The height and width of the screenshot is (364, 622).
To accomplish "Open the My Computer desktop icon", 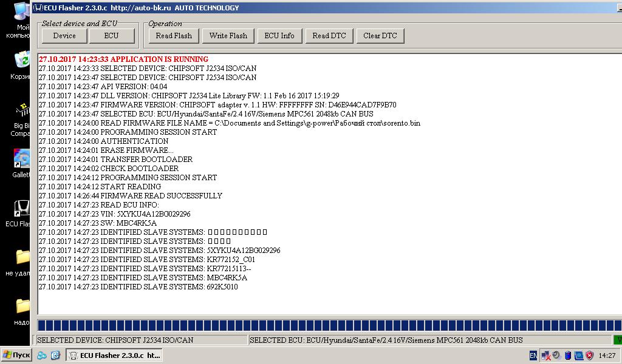I will click(x=21, y=21).
